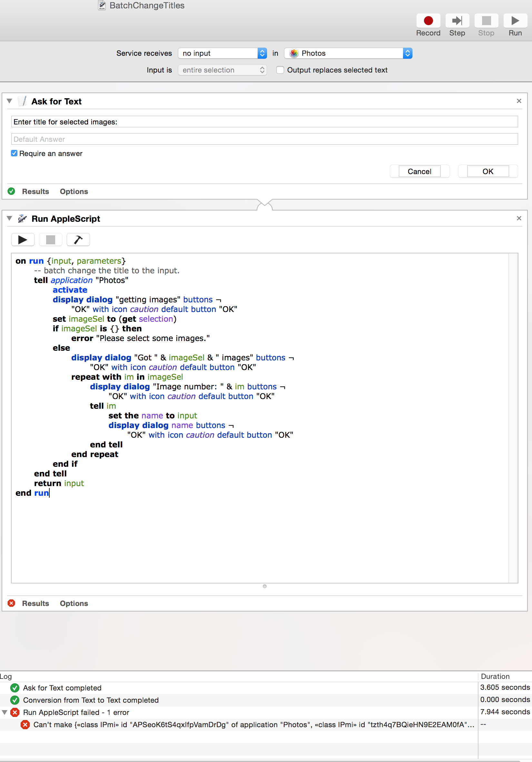The image size is (532, 762).
Task: Stop the AppleScript with square button
Action: click(x=50, y=239)
